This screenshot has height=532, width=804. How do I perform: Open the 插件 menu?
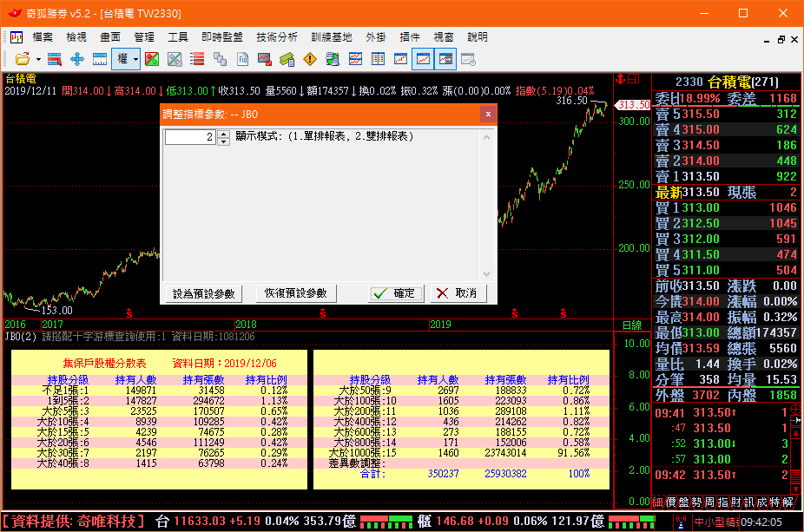[410, 37]
